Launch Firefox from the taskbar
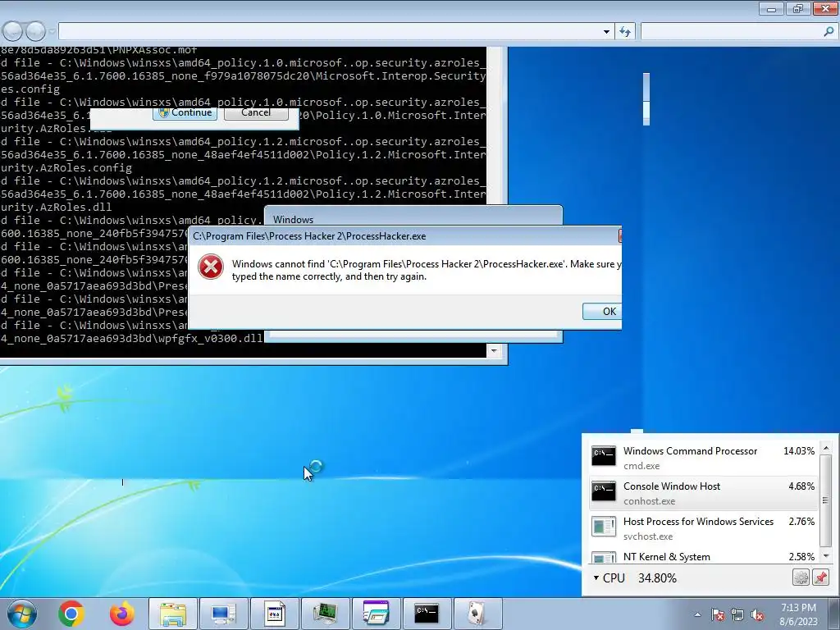This screenshot has height=630, width=840. (121, 614)
